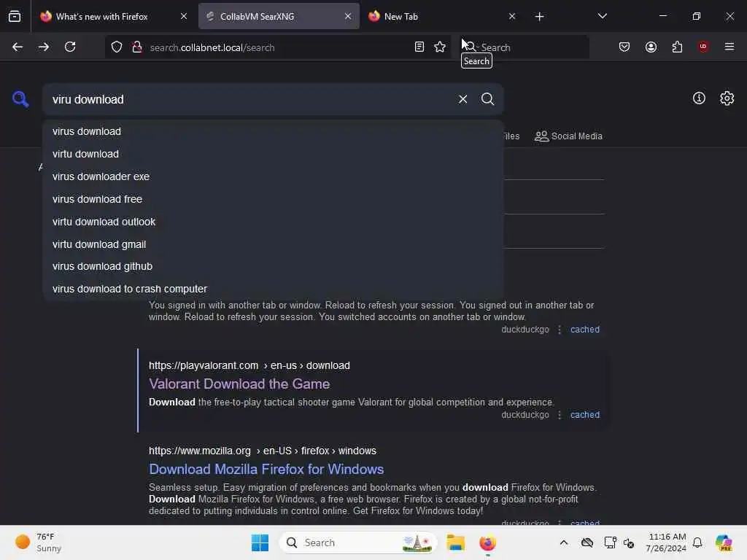Open a new tab with plus button

539,16
